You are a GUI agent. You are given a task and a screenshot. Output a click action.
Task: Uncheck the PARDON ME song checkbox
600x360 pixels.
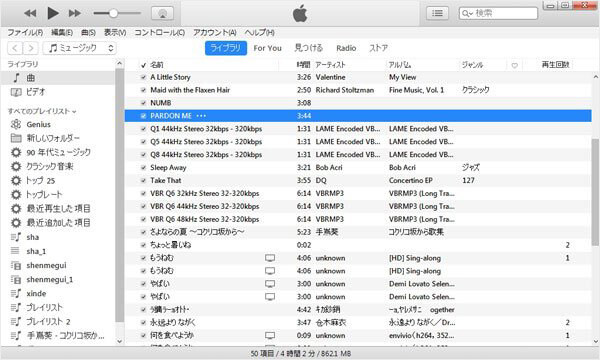pyautogui.click(x=143, y=116)
